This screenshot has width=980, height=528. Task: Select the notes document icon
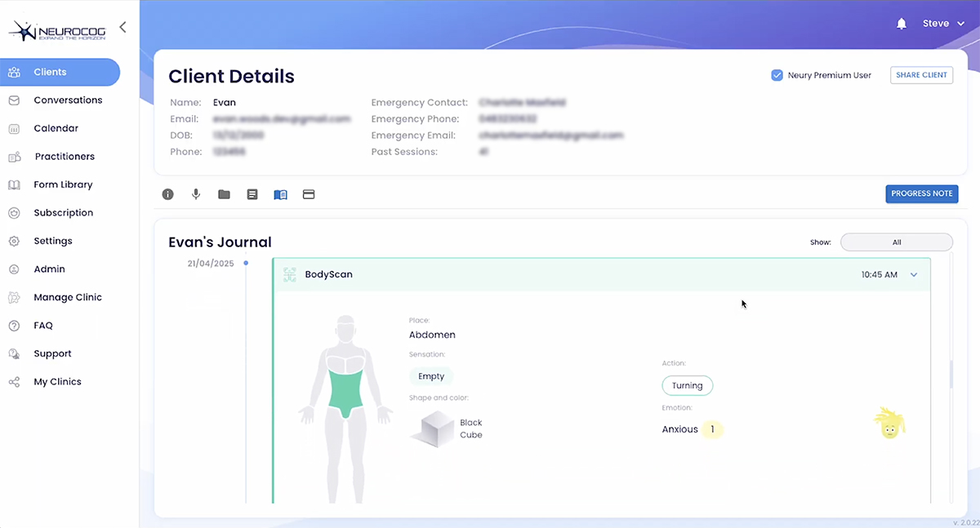pyautogui.click(x=252, y=194)
